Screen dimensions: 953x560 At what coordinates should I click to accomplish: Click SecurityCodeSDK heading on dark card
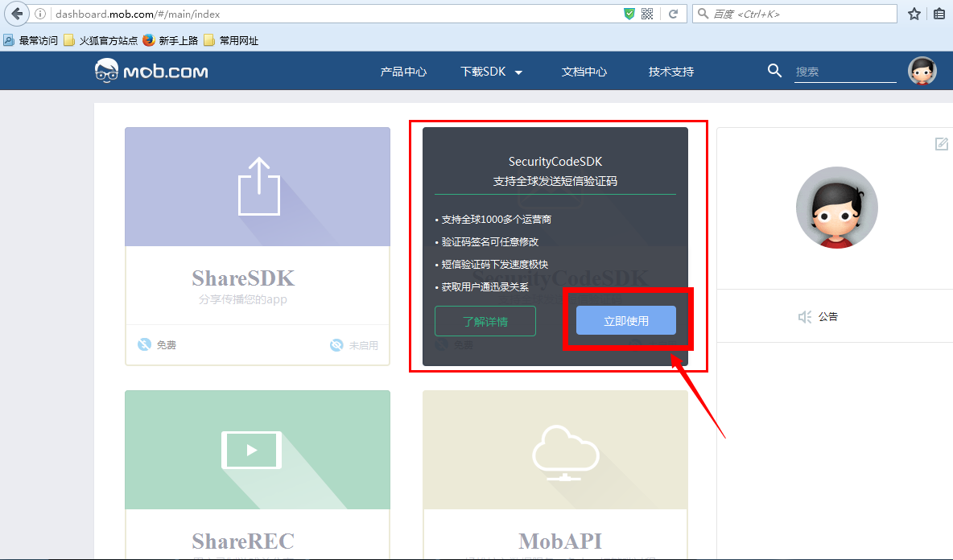click(x=555, y=162)
